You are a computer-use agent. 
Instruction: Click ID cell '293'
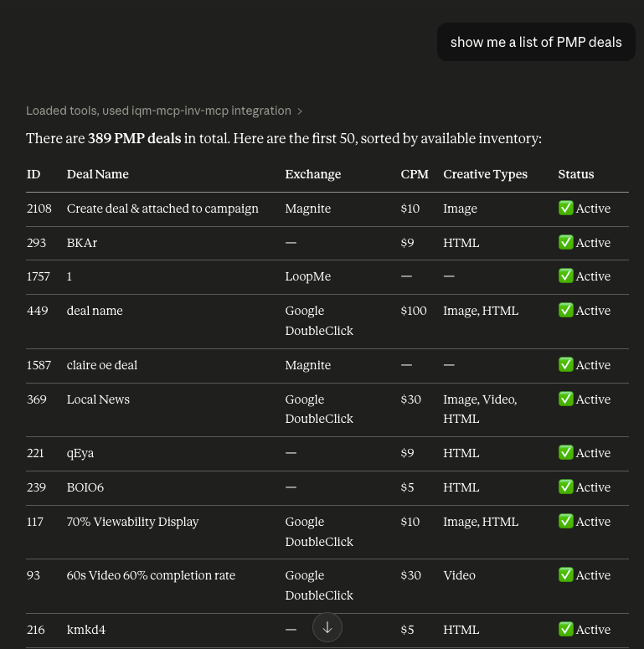pos(36,243)
